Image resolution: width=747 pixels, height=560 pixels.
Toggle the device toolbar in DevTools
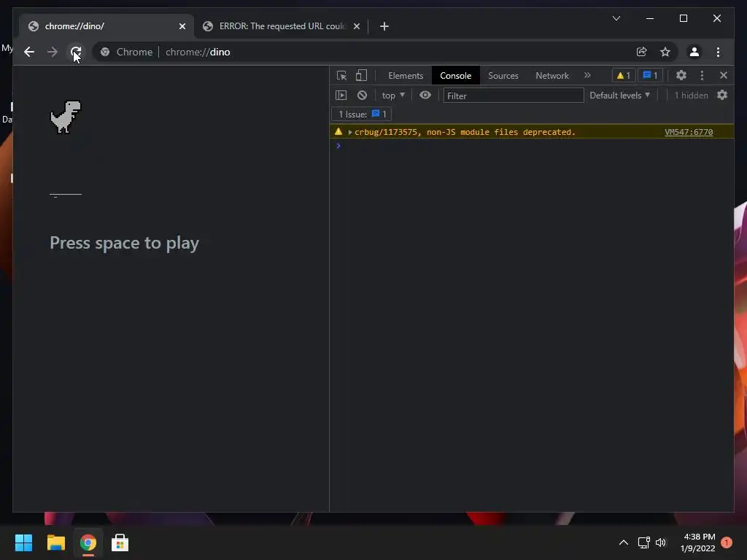362,75
